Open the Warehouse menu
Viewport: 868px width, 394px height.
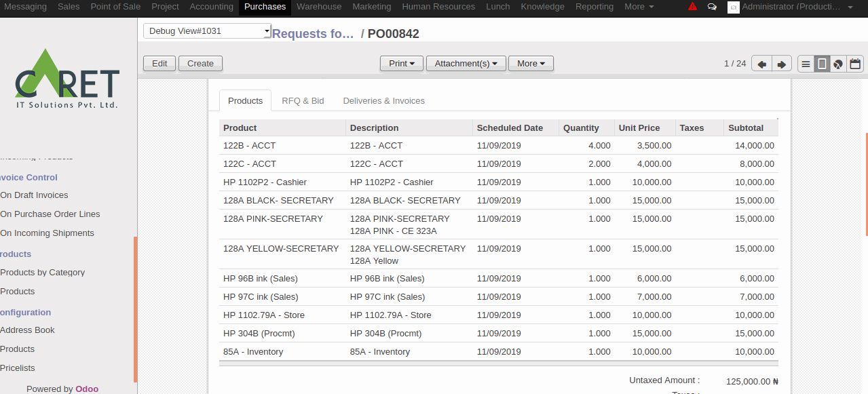coord(319,7)
